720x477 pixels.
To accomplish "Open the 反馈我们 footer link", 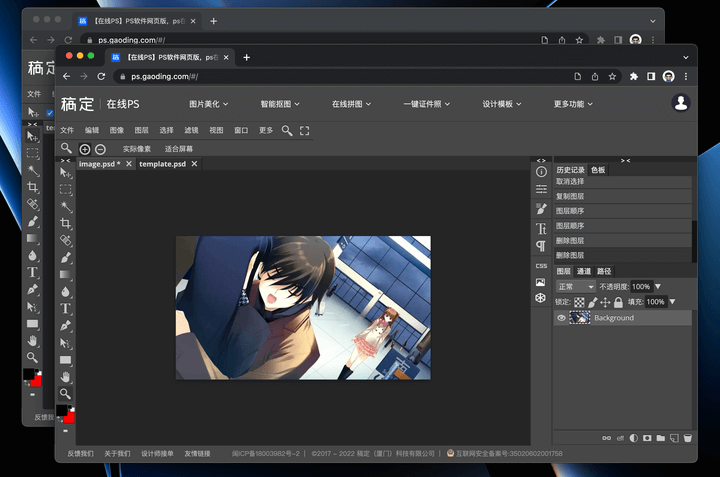I will pyautogui.click(x=80, y=454).
